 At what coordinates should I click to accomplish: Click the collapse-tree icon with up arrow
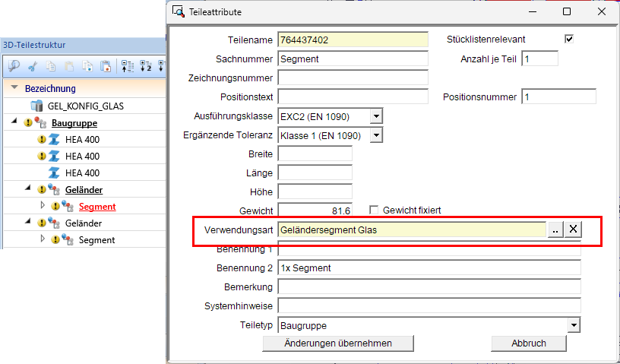coord(128,66)
